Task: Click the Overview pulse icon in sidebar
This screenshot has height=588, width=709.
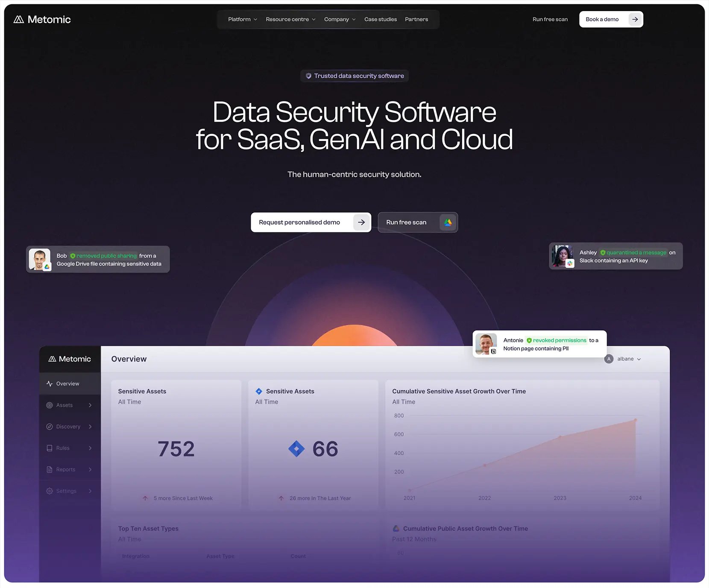Action: 50,384
